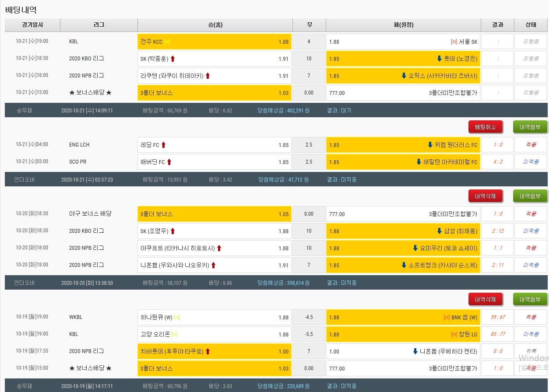549x392 pixels.
Task: Click the blue down arrow beside 소프트뱅크 (카사야 슌스케)
Action: pyautogui.click(x=404, y=265)
